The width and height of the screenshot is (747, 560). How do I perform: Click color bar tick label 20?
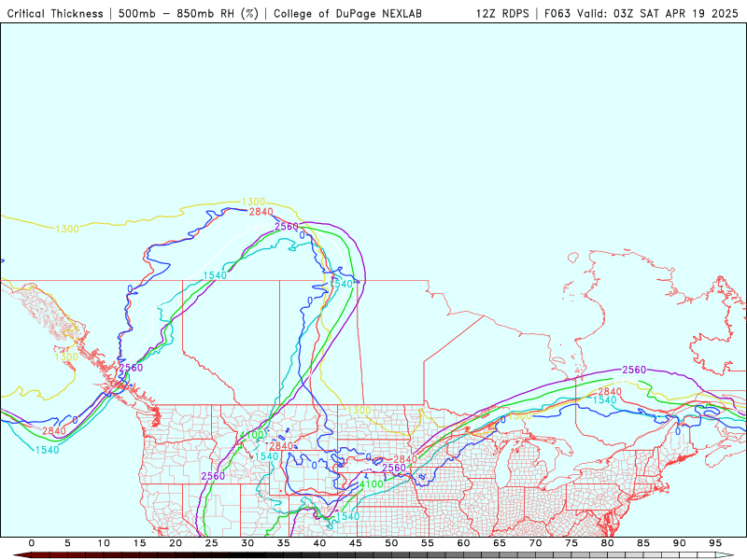pos(176,543)
